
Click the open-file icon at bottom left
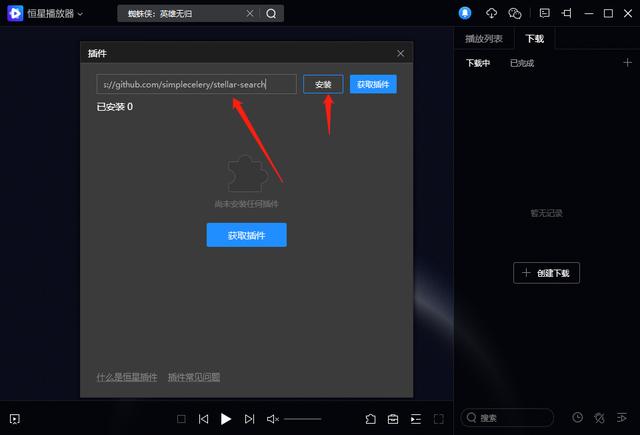15,419
